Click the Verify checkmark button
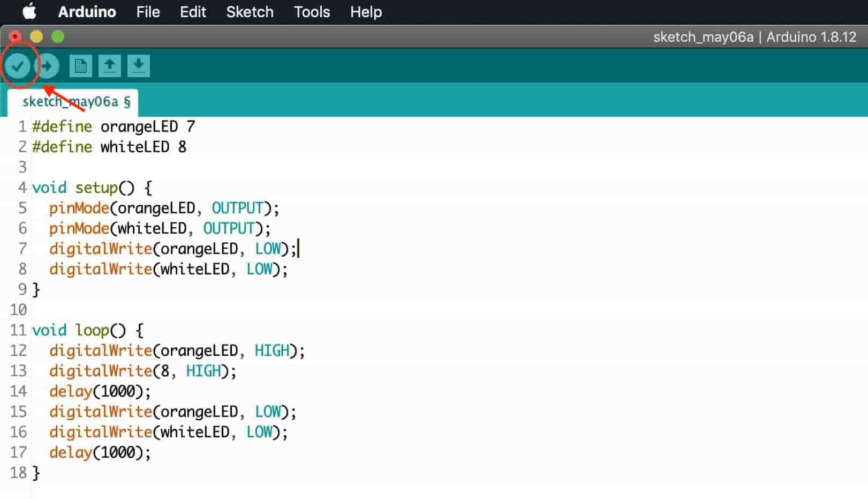Image resolution: width=868 pixels, height=499 pixels. [18, 66]
